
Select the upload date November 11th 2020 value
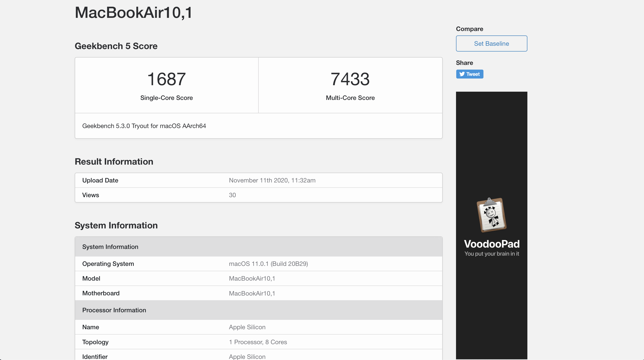click(272, 180)
